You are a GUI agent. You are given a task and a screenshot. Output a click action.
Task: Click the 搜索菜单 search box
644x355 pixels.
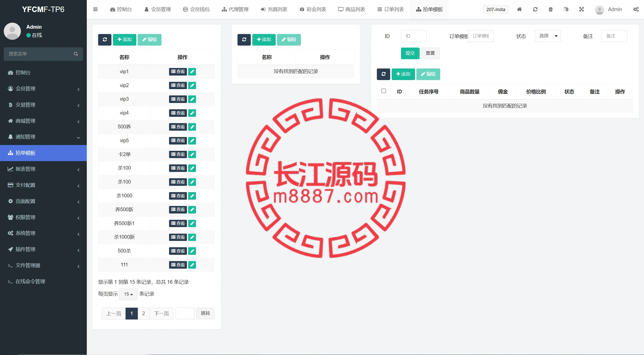43,54
